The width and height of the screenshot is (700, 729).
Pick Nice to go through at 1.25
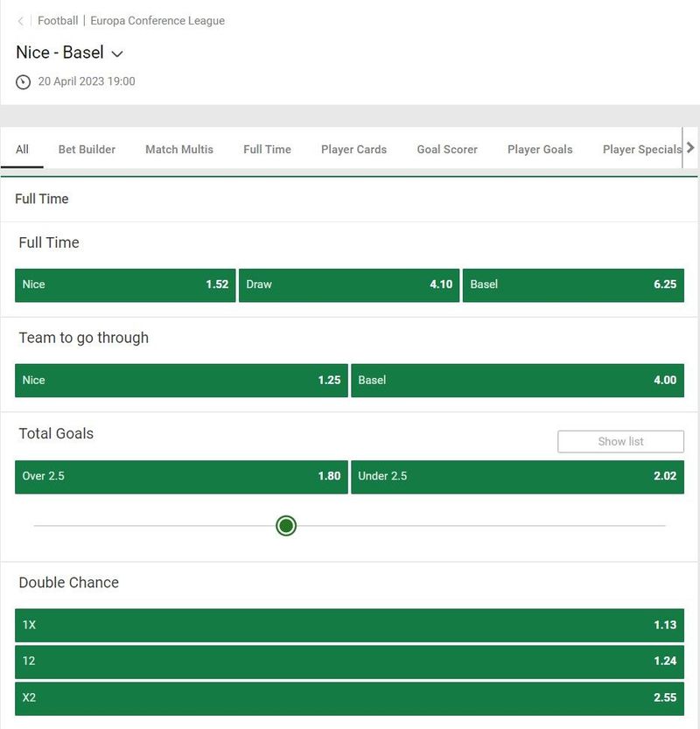(x=181, y=381)
